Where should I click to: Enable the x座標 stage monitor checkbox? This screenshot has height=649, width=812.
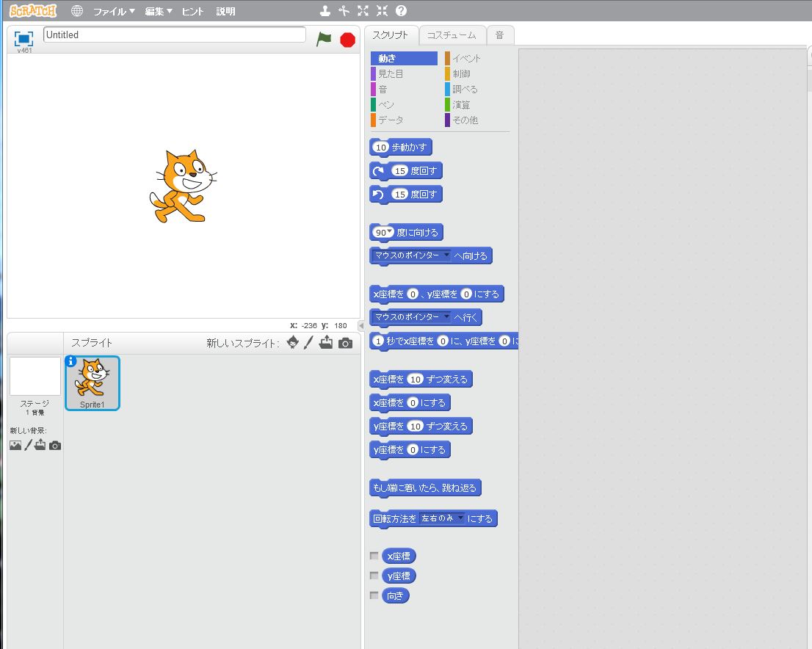(374, 556)
